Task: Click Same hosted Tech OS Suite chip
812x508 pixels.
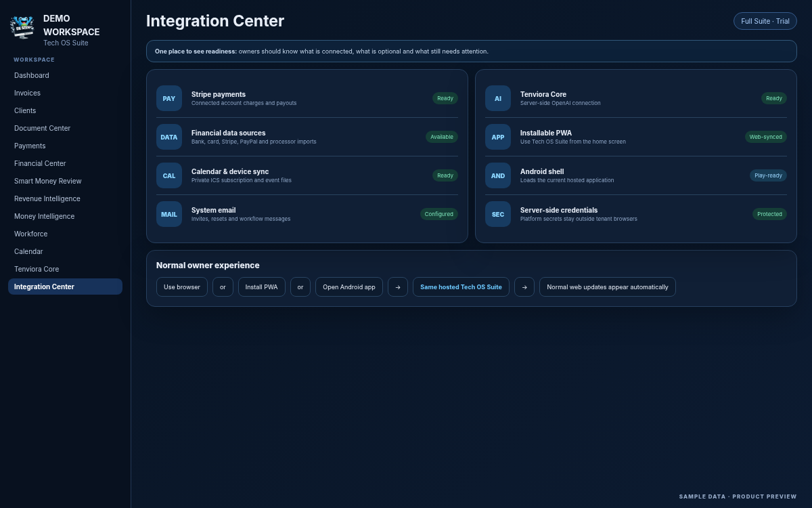Action: point(461,287)
